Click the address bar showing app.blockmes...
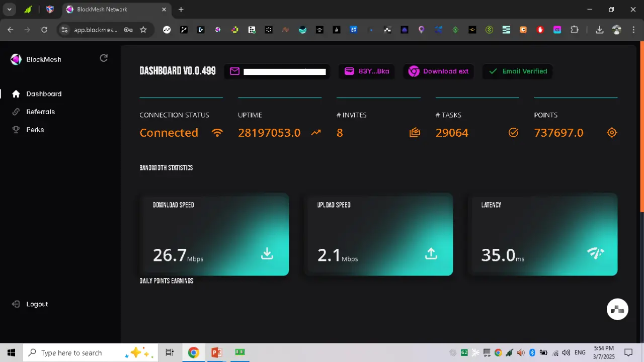 tap(96, 30)
